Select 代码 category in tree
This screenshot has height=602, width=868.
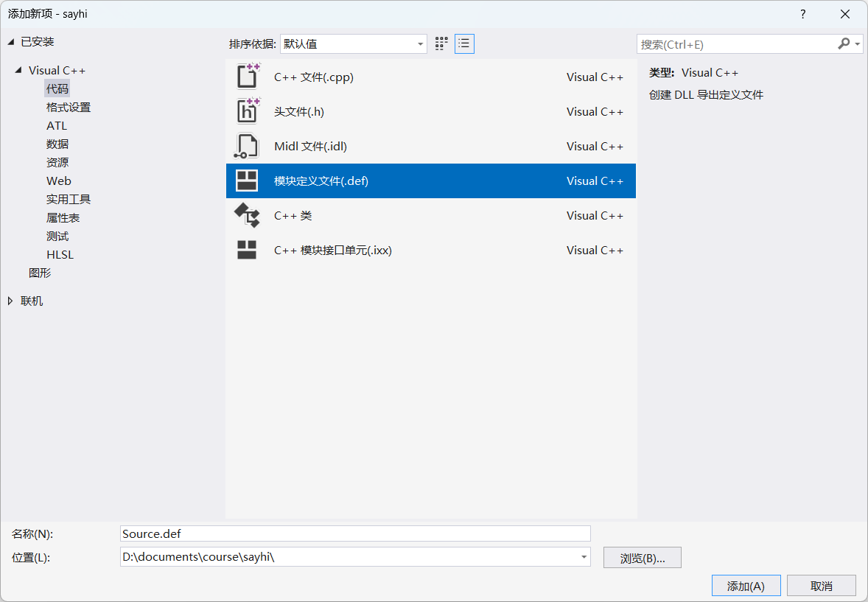(57, 88)
